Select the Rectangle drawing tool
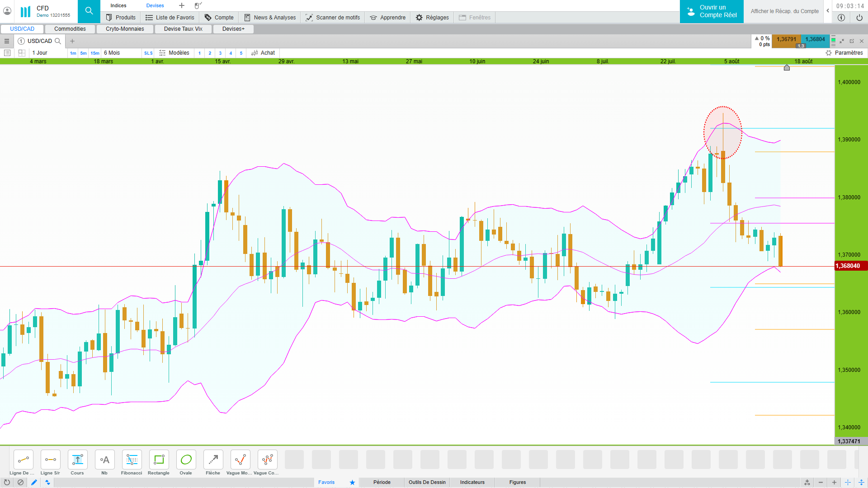Viewport: 868px width, 488px height. tap(159, 460)
